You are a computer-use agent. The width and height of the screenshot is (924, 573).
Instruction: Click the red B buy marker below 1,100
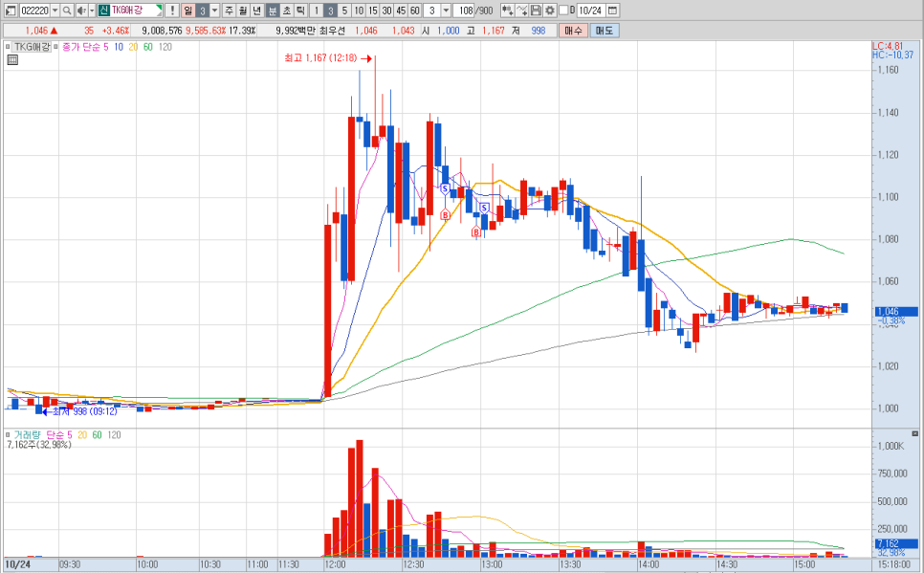[445, 215]
